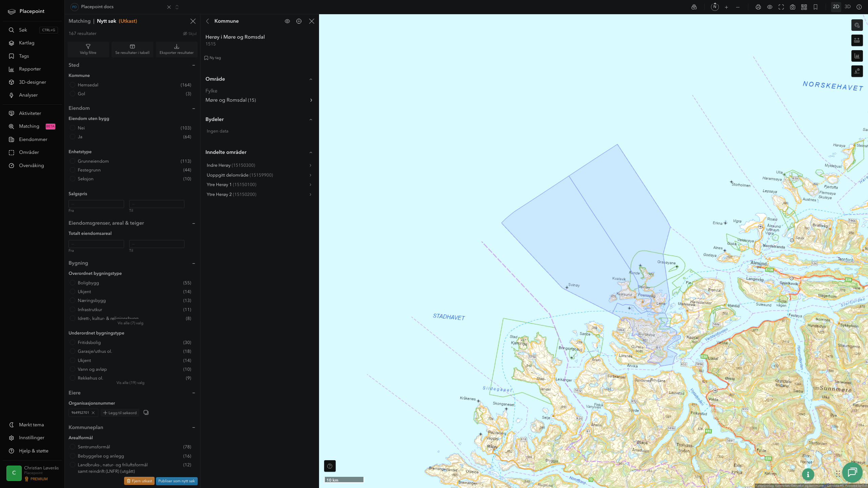Screen dimensions: 868x488
Task: Switch map to 3D view
Action: click(847, 7)
